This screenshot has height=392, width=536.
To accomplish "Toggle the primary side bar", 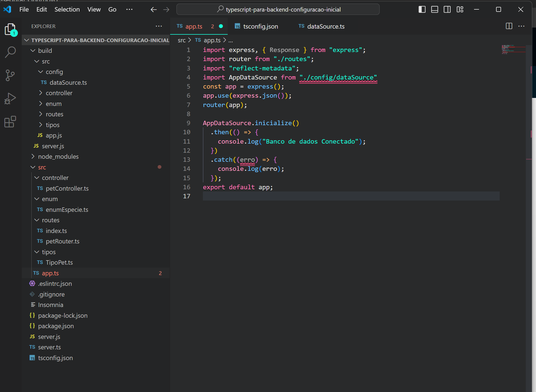I will (x=422, y=9).
